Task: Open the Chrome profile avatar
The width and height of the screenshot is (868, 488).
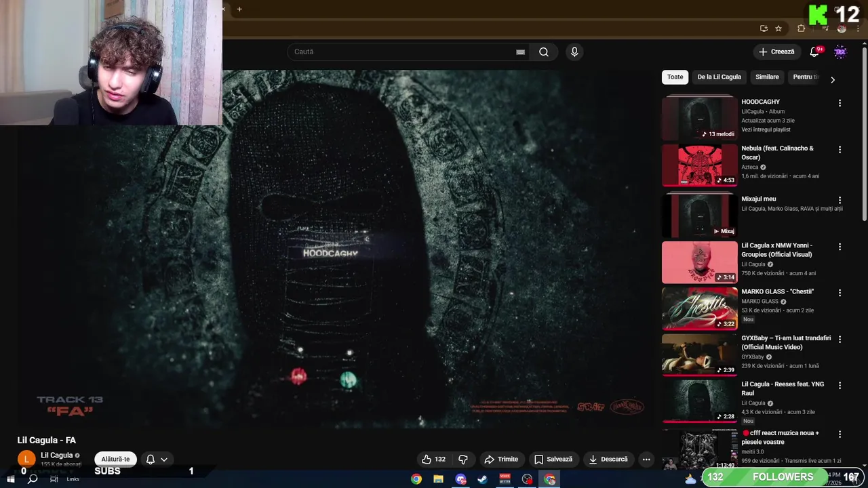Action: tap(842, 28)
